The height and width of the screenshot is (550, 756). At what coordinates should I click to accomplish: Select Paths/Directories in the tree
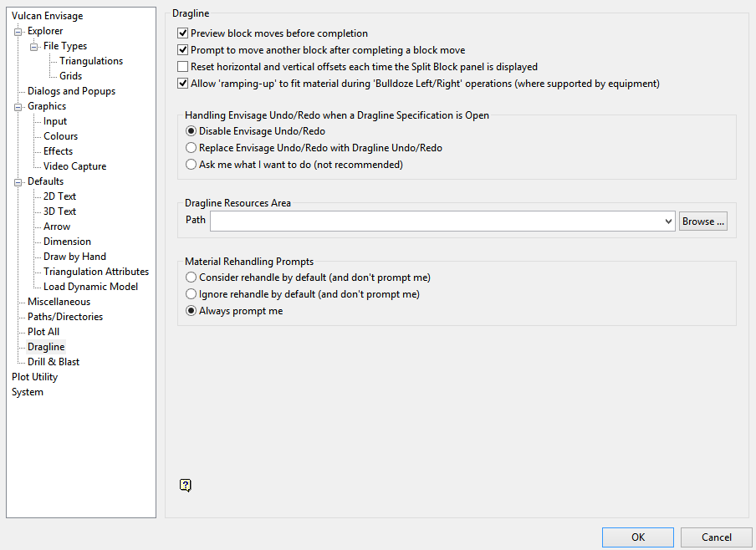(65, 317)
